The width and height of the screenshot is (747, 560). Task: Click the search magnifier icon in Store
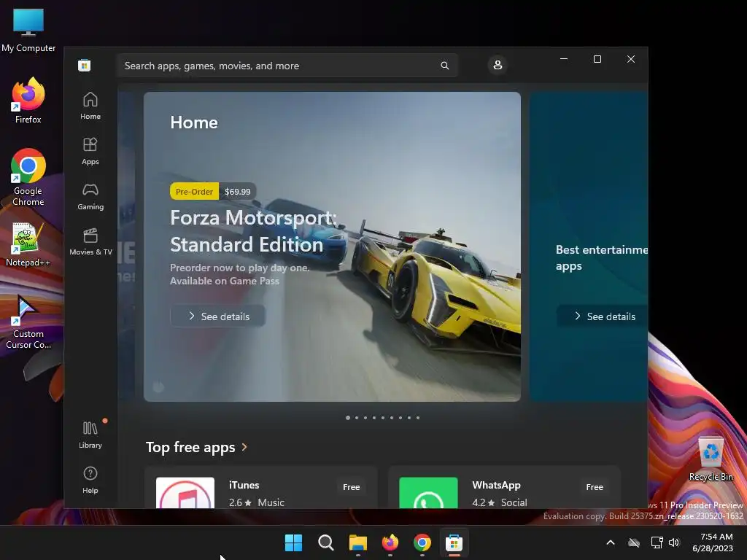(x=444, y=66)
